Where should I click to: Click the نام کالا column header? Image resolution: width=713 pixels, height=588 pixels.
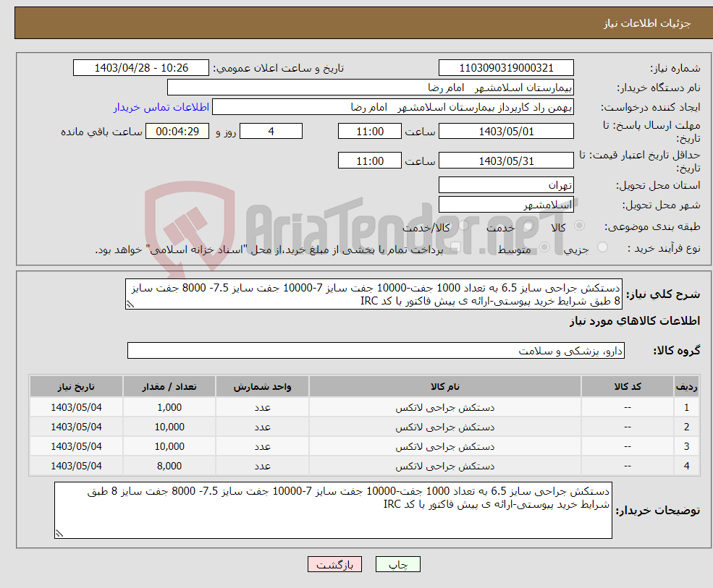tap(444, 387)
